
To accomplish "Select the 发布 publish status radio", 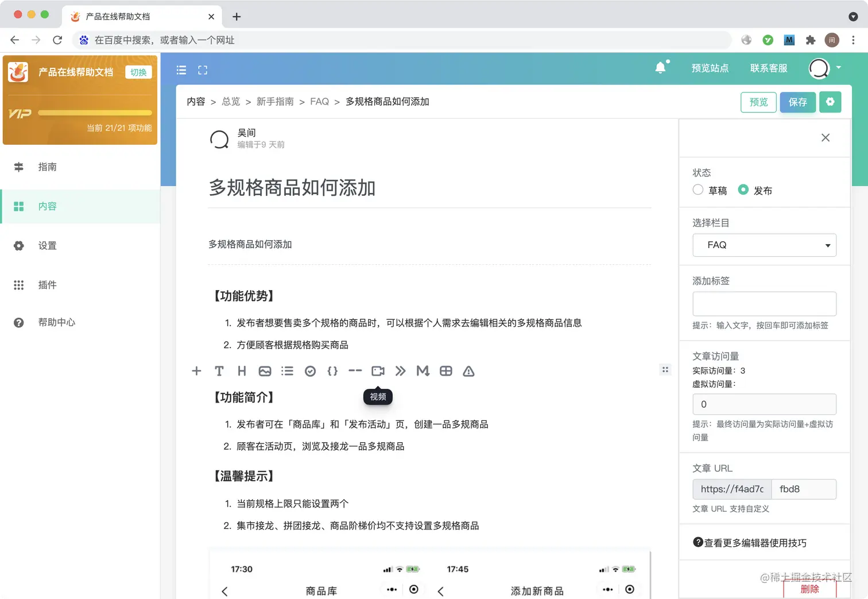I will coord(743,190).
